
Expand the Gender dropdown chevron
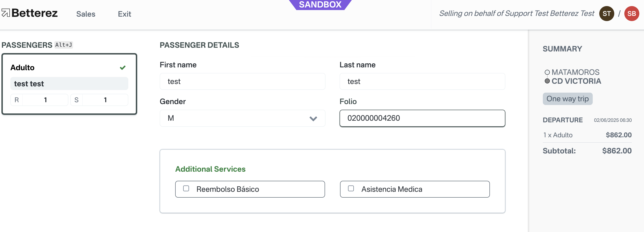[x=313, y=118]
